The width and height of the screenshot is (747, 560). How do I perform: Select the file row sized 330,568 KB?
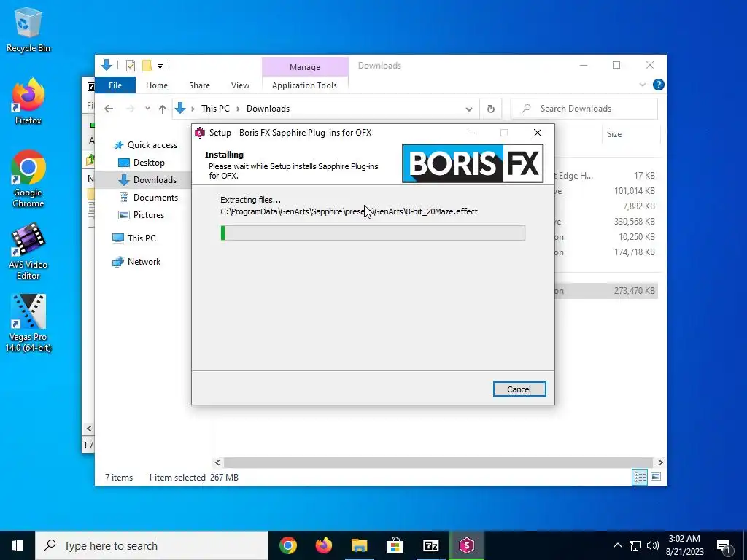point(606,222)
